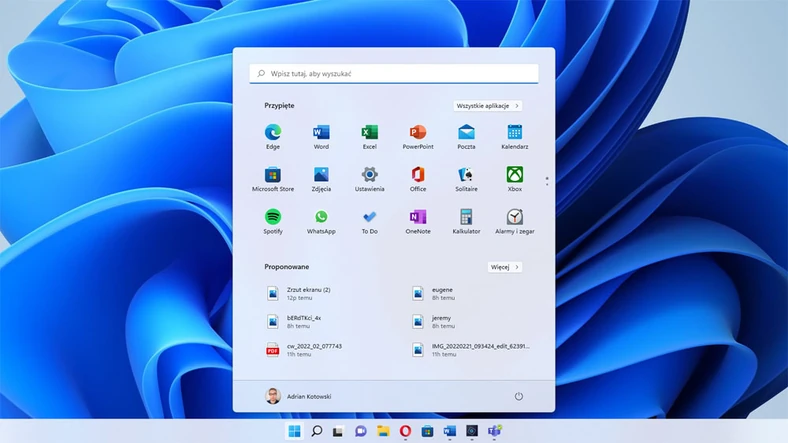The height and width of the screenshot is (443, 788).
Task: Click the Windows Start button on taskbar
Action: click(x=294, y=431)
